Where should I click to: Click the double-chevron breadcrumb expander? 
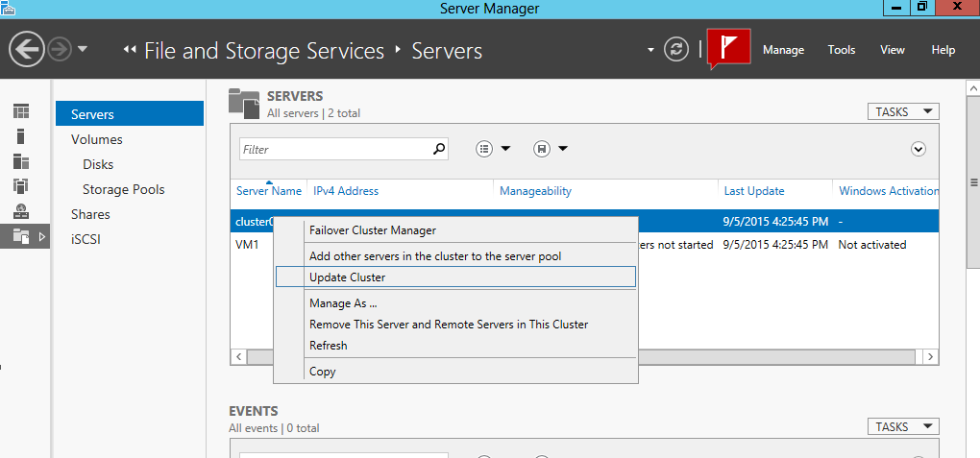pos(130,50)
